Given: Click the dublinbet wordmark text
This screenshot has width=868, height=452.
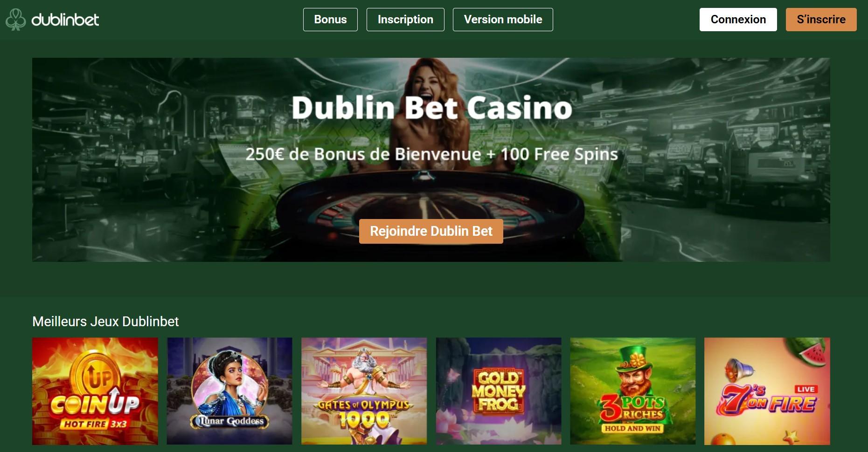Looking at the screenshot, I should click(x=65, y=20).
